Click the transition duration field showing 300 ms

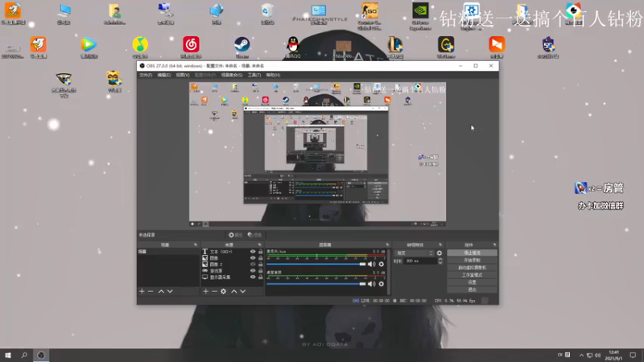[420, 261]
